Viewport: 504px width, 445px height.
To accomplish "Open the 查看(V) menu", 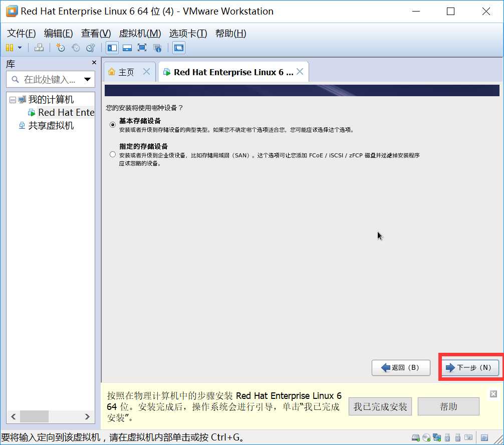I will [96, 34].
